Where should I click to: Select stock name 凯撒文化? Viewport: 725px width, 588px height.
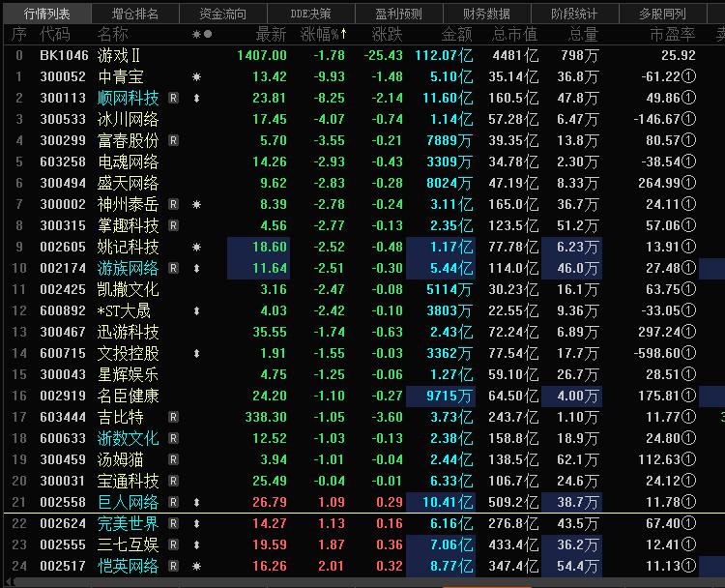pos(128,289)
